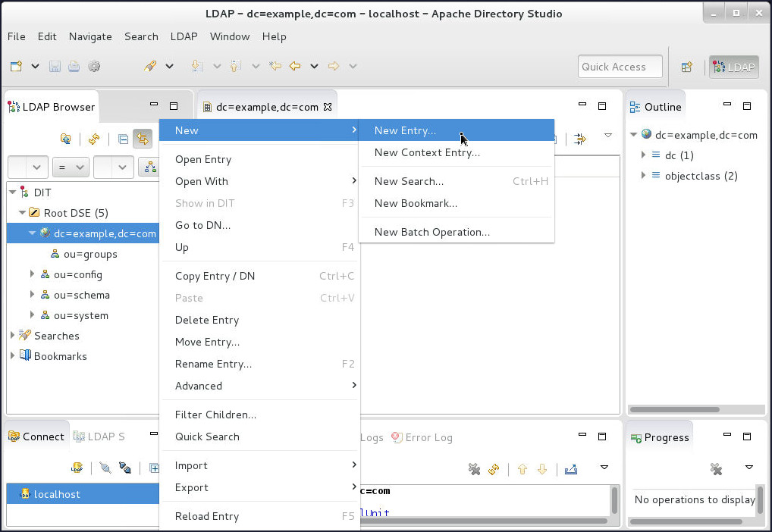
Task: Select the localhost connection
Action: pos(83,494)
